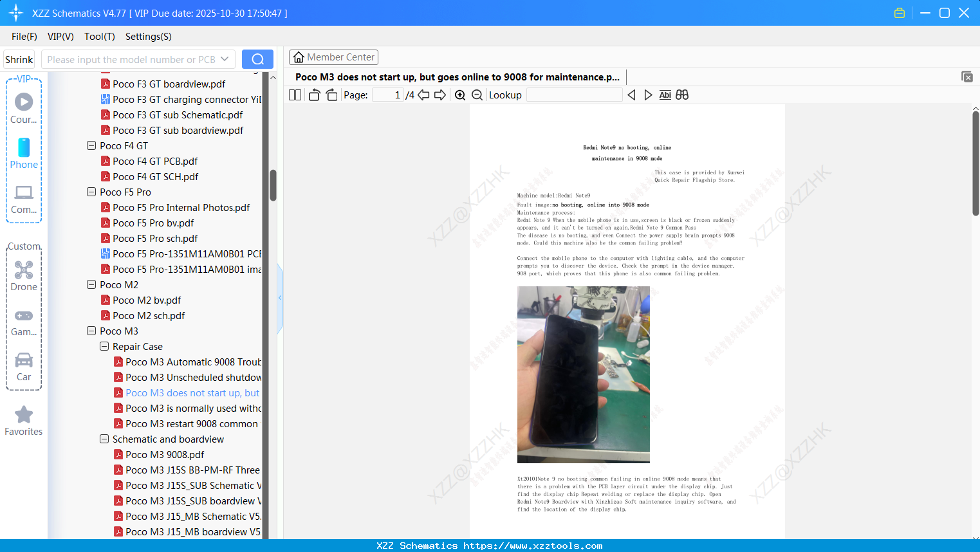This screenshot has width=980, height=552.
Task: Click the Member Center button
Action: [333, 57]
